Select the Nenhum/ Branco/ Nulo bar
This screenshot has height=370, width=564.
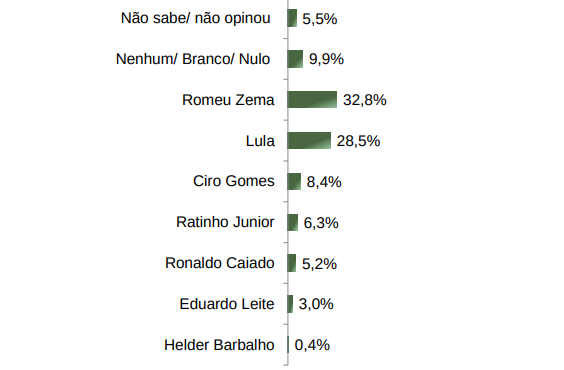coord(295,59)
